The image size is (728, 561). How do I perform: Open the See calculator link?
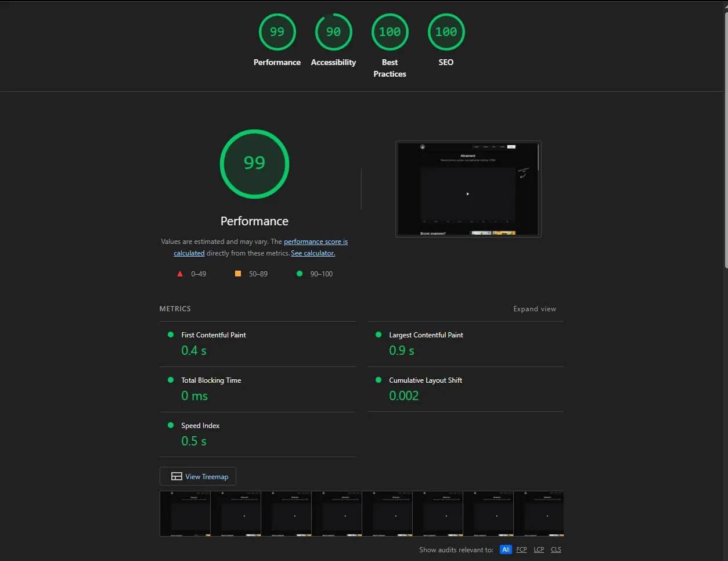point(313,253)
